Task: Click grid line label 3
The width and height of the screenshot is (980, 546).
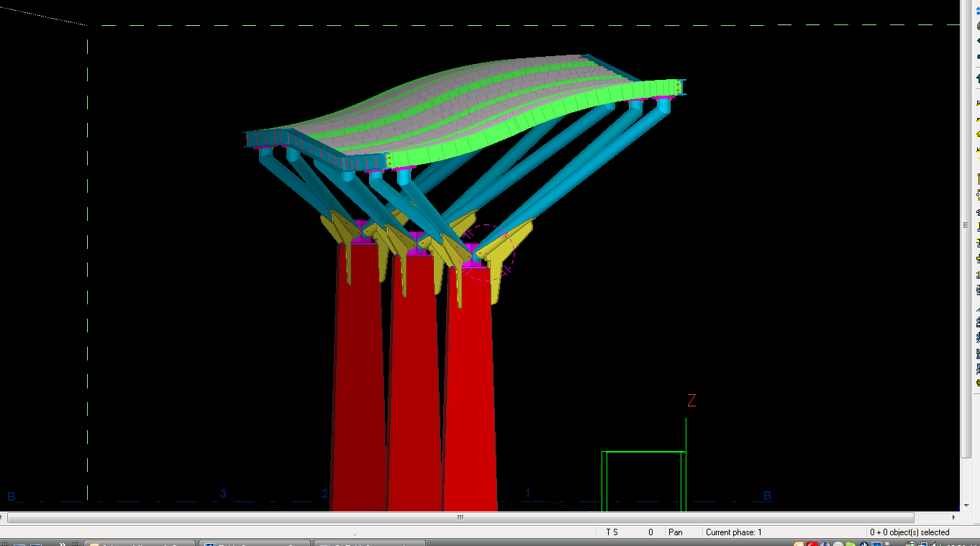Action: pyautogui.click(x=223, y=493)
